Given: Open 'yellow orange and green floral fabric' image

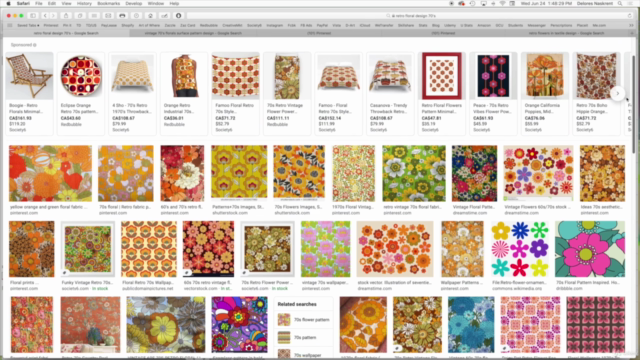Looking at the screenshot, I should (x=50, y=173).
